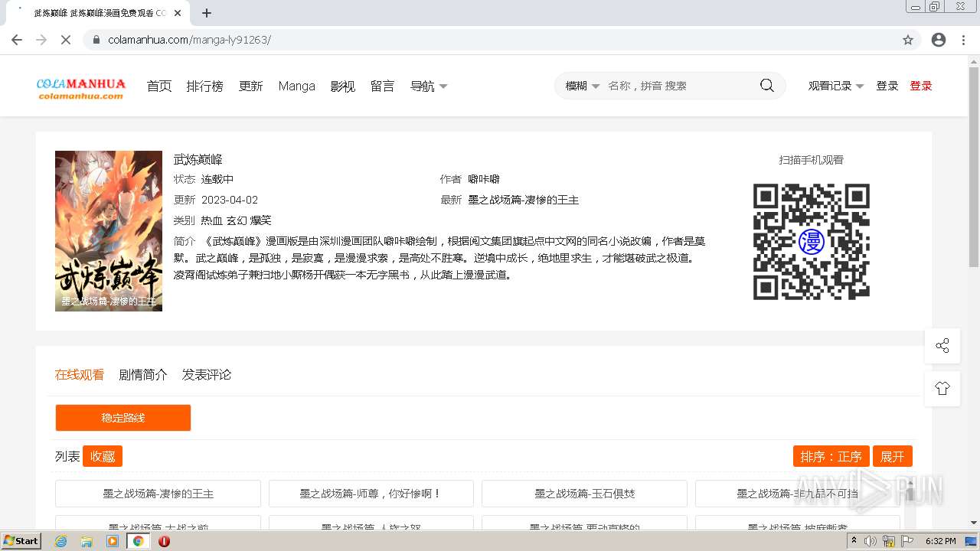Screen dimensions: 980x551
Task: Open chapter 墨之战场篇-非九品不可挡
Action: pyautogui.click(x=797, y=494)
